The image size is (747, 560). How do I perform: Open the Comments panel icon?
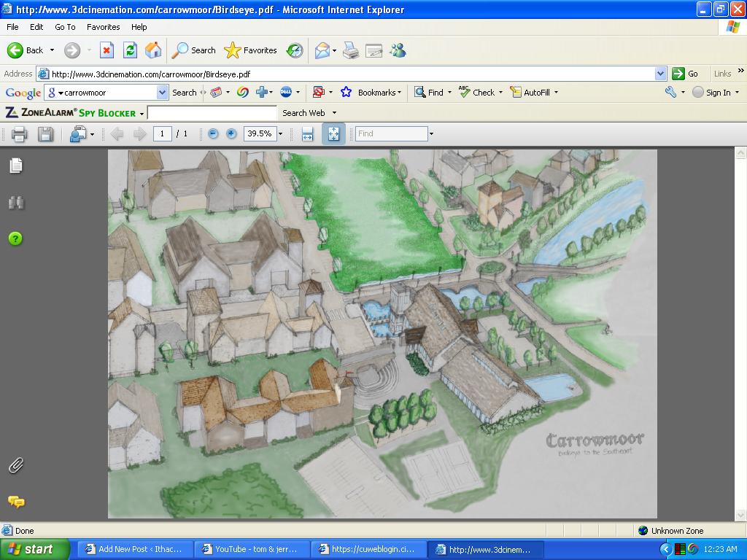pyautogui.click(x=16, y=502)
